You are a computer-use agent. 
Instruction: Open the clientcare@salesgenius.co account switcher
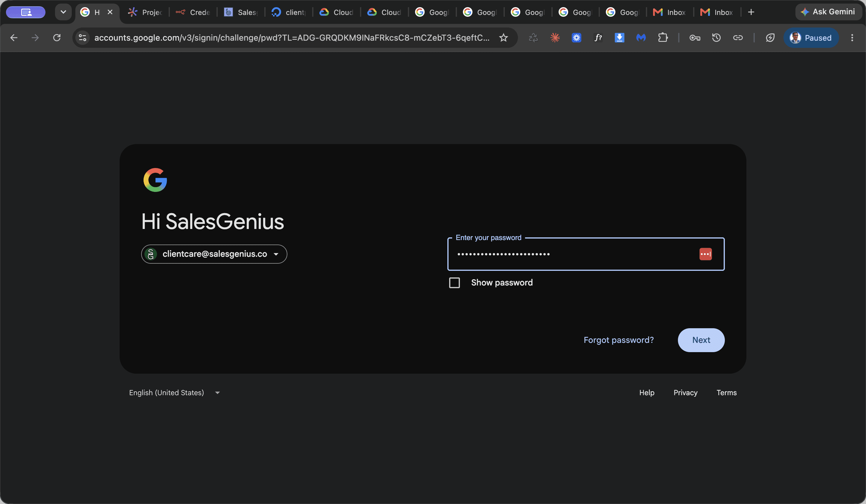click(214, 254)
